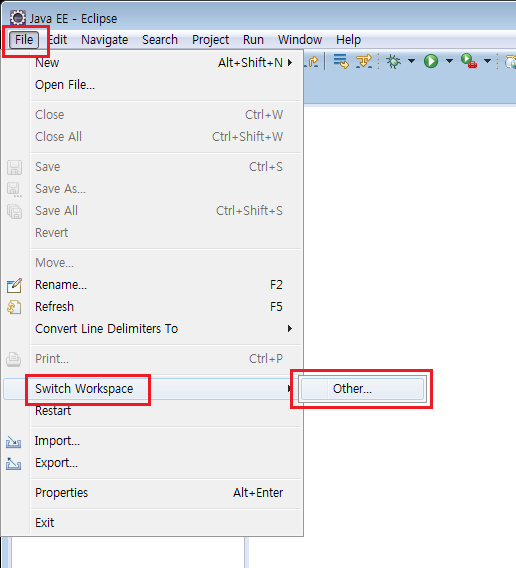This screenshot has height=568, width=516.
Task: Click the Step Return toolbar icon
Action: click(x=313, y=62)
